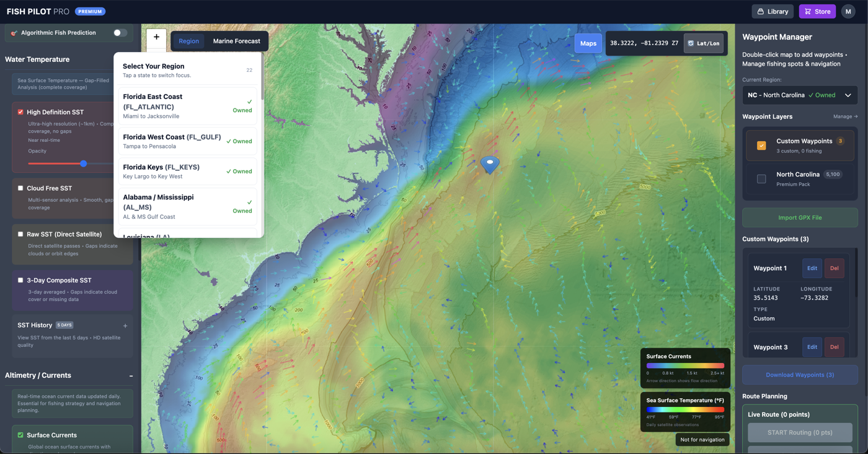Click the map zoom-in plus button
The width and height of the screenshot is (868, 454).
pos(156,38)
